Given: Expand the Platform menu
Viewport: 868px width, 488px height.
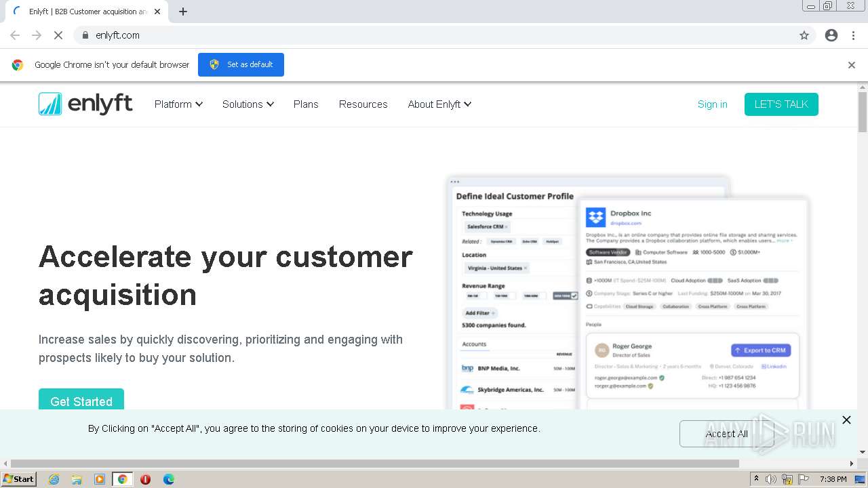Looking at the screenshot, I should [x=178, y=104].
